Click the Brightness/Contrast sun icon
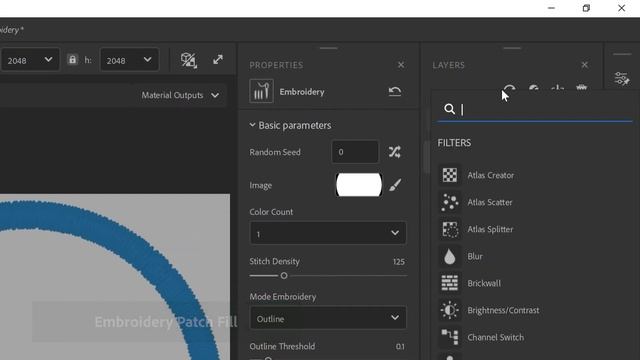The image size is (640, 360). (450, 310)
